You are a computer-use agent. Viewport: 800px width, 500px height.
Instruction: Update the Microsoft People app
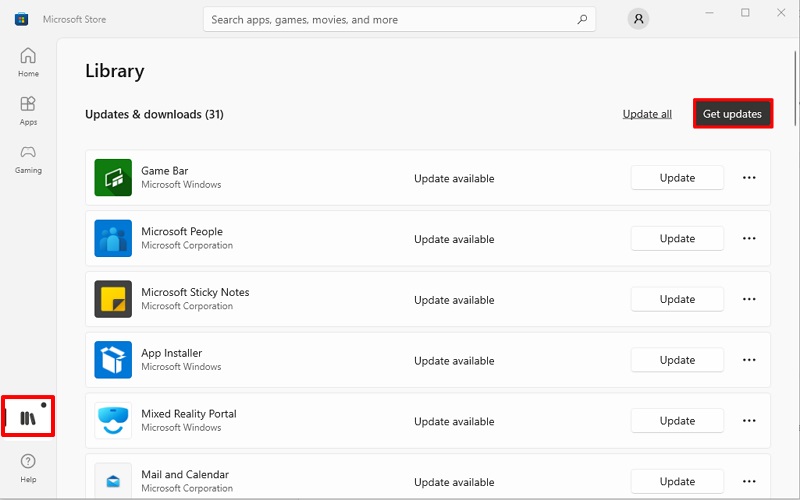677,238
